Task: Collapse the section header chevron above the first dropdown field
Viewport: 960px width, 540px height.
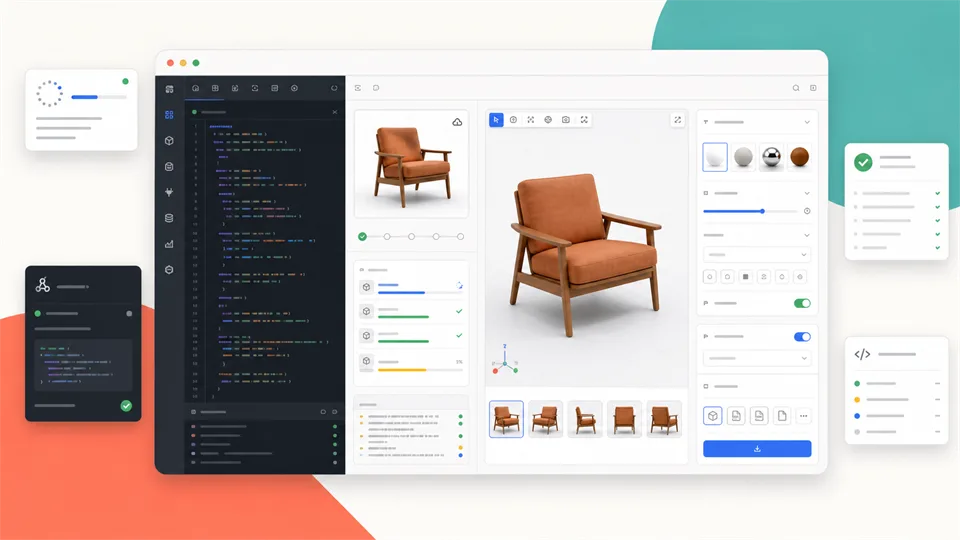Action: tap(807, 235)
